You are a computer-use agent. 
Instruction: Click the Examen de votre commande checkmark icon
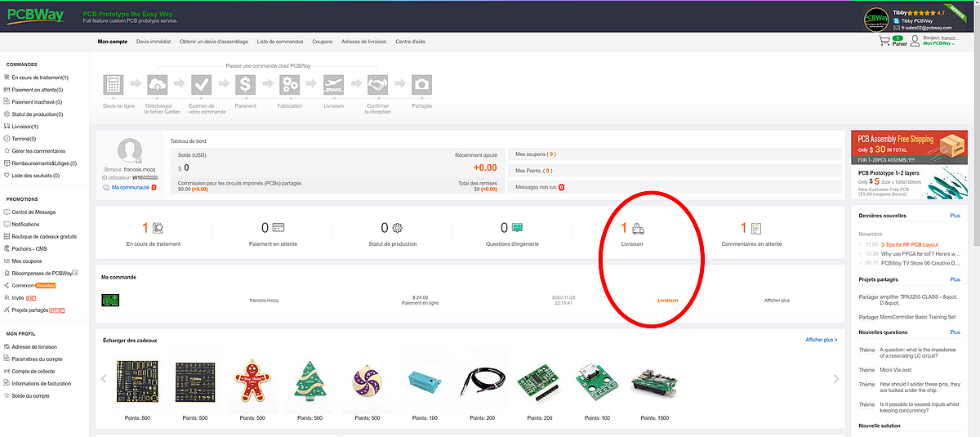pyautogui.click(x=202, y=85)
